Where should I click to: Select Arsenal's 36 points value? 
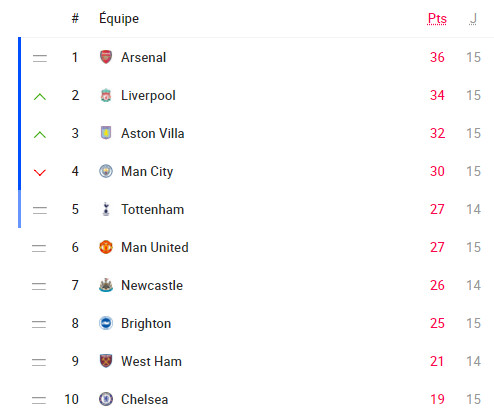tap(437, 57)
